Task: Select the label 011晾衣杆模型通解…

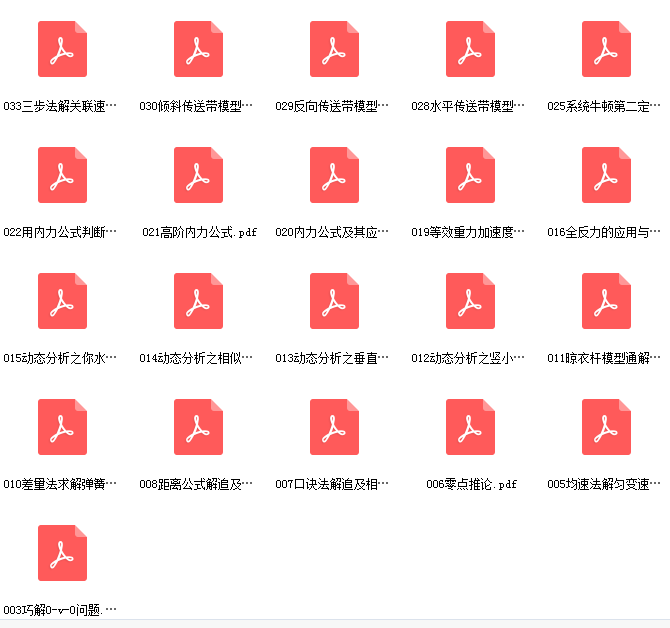Action: (x=604, y=358)
